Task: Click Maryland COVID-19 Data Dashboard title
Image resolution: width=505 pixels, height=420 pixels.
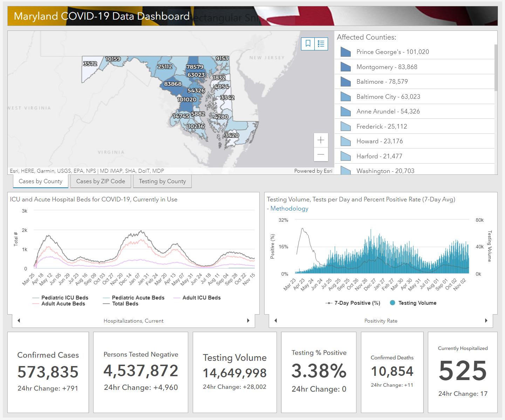Action: [102, 16]
